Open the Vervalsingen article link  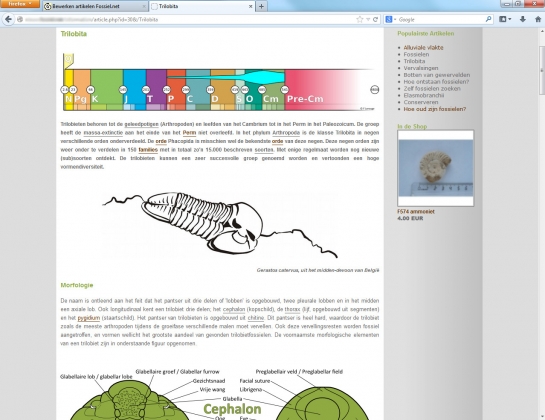coord(421,68)
